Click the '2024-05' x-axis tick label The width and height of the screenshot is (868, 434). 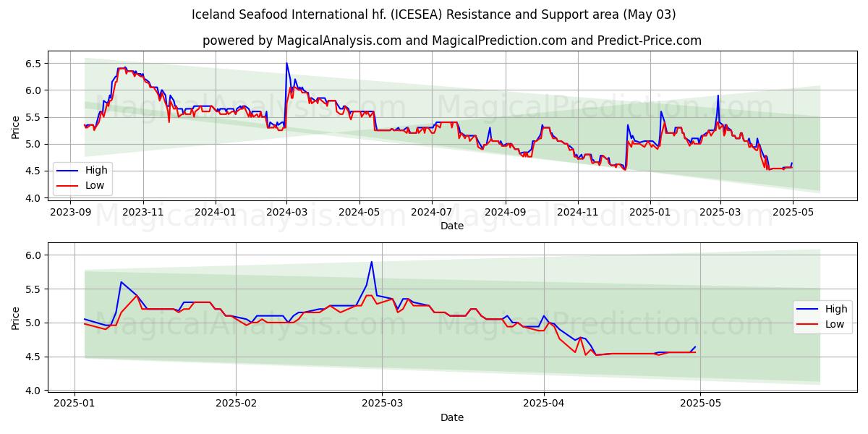359,211
